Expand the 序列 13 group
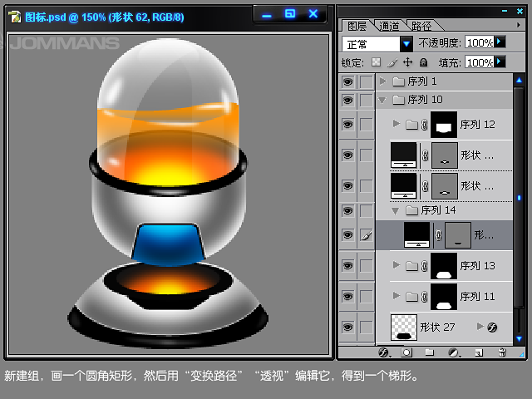Image resolution: width=532 pixels, height=399 pixels. point(396,264)
